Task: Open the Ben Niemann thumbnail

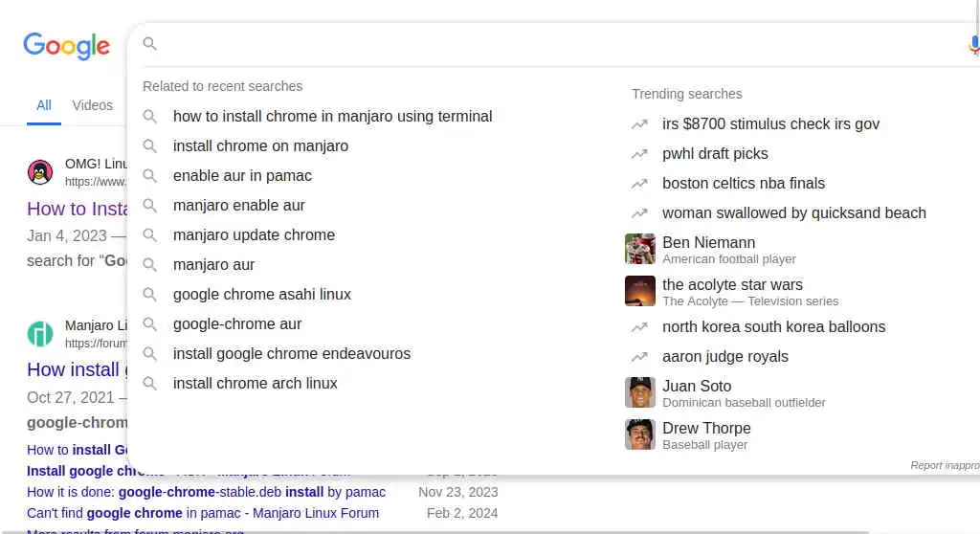Action: coord(640,250)
